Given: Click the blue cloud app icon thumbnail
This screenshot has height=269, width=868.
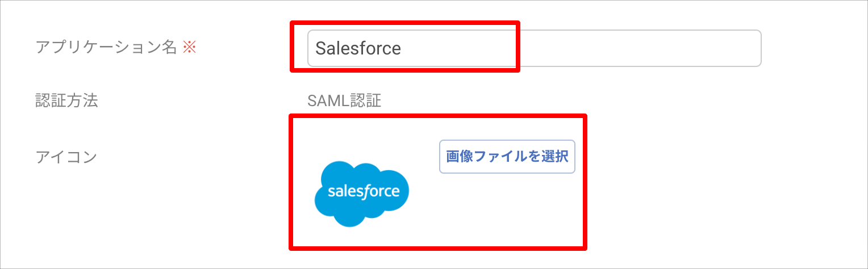Looking at the screenshot, I should 362,194.
